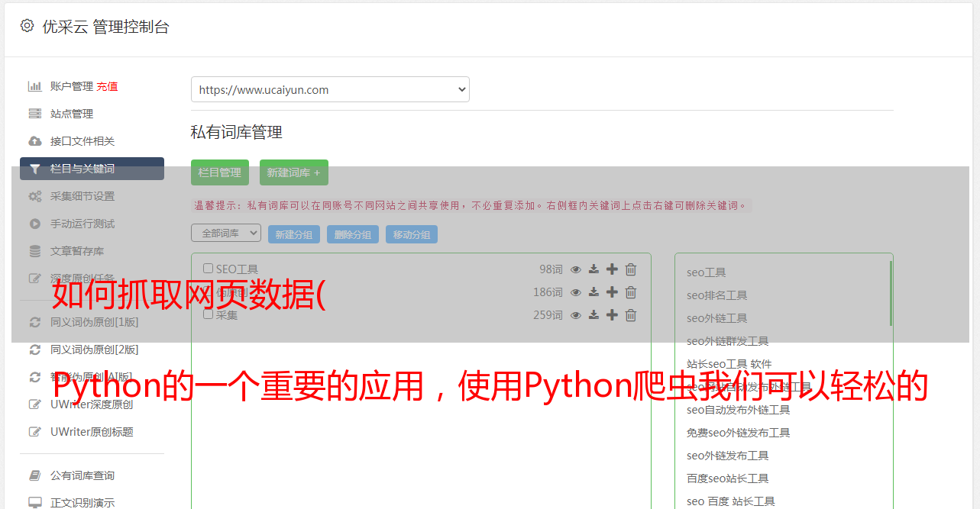
Task: Delete the 采集 word library
Action: [631, 315]
